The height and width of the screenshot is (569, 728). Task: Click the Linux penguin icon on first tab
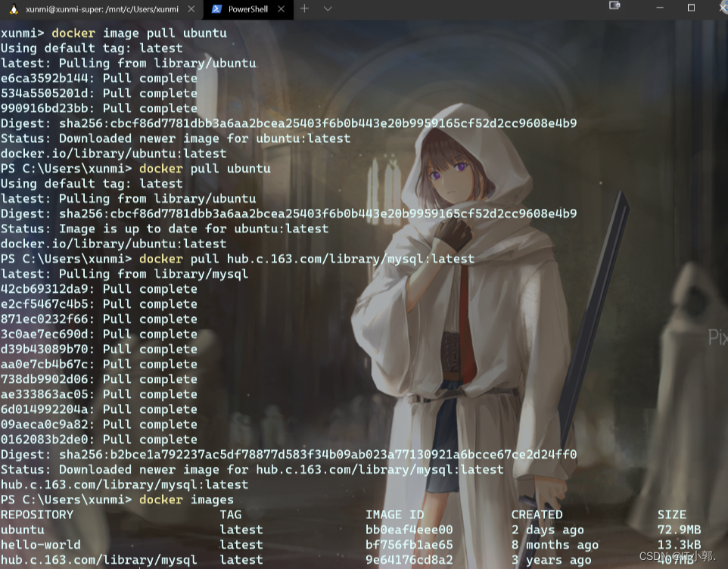click(x=14, y=9)
